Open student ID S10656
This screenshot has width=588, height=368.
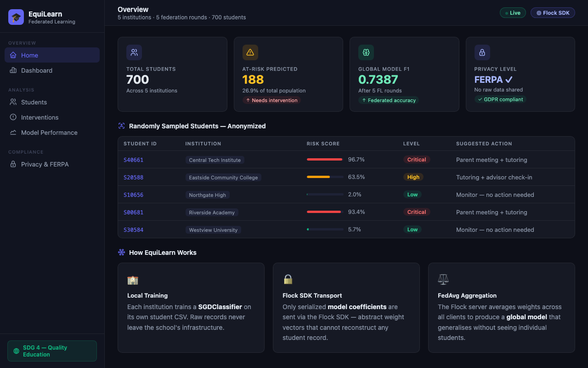pos(133,195)
